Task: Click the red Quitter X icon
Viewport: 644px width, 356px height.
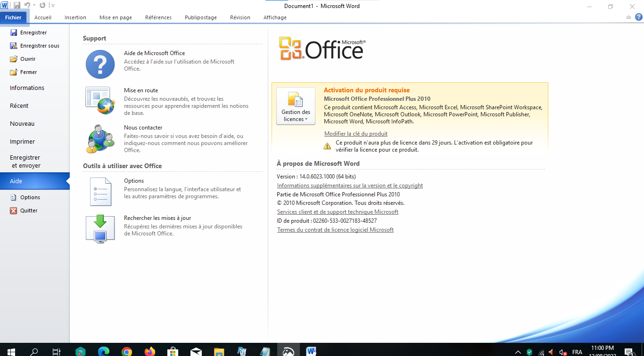Action: point(14,210)
